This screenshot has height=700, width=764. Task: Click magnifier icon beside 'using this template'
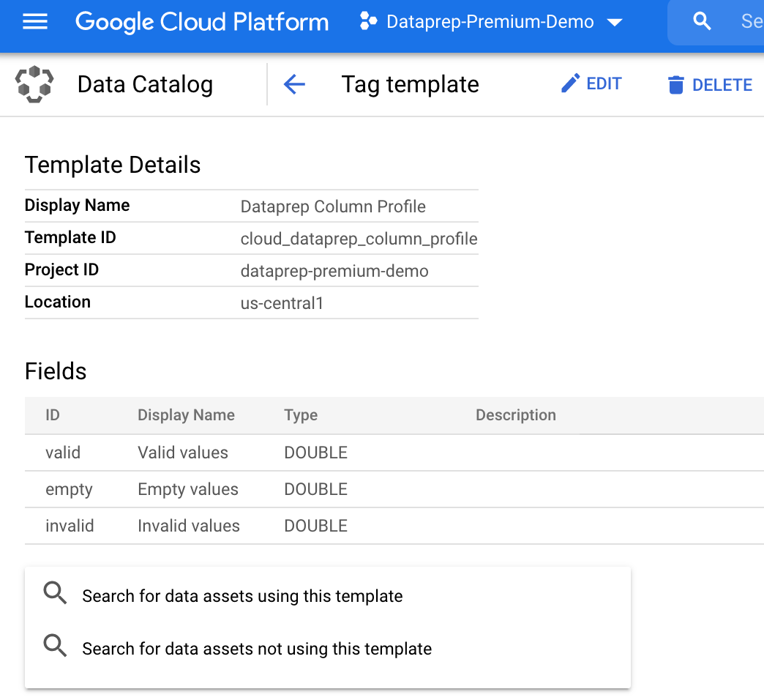tap(55, 593)
